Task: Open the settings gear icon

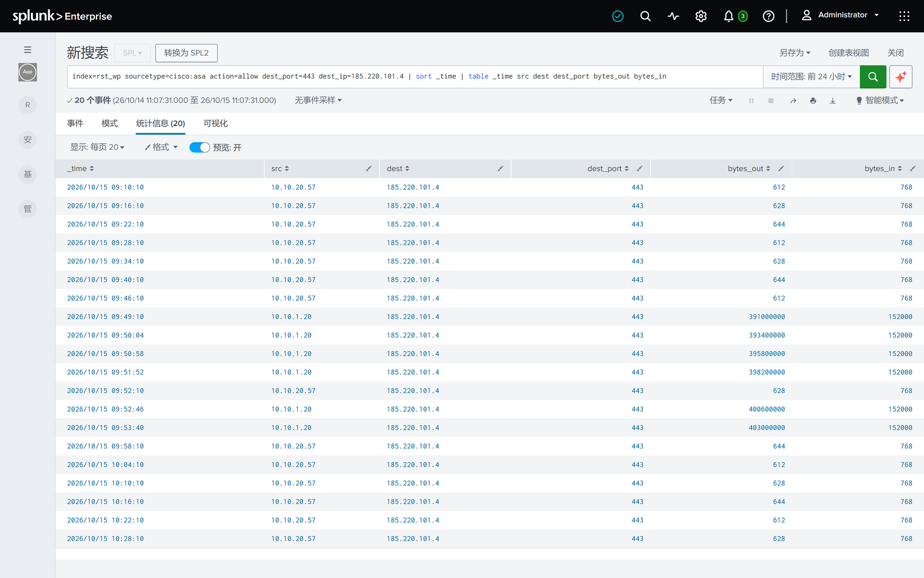Action: (x=701, y=16)
